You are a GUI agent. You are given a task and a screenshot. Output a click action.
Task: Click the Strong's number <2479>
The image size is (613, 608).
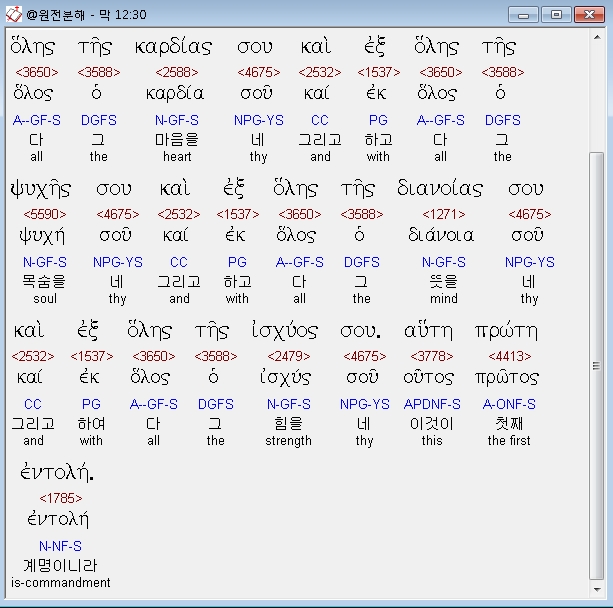point(289,356)
